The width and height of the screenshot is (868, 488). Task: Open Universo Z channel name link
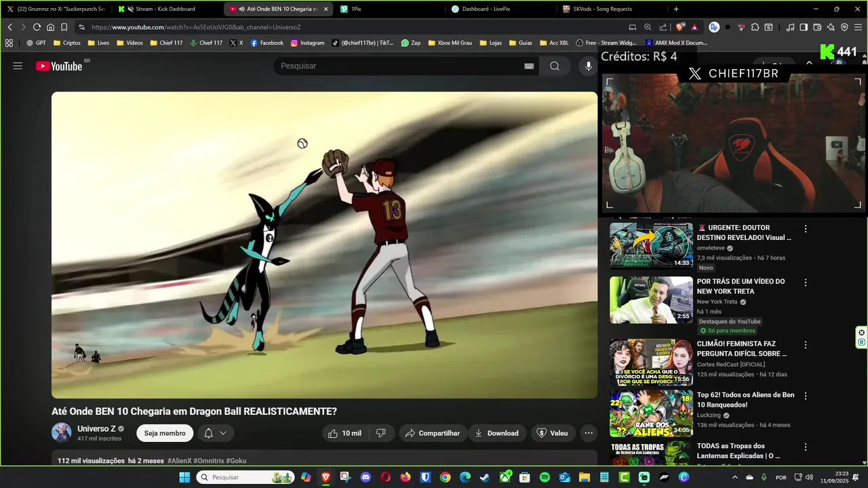(x=96, y=429)
